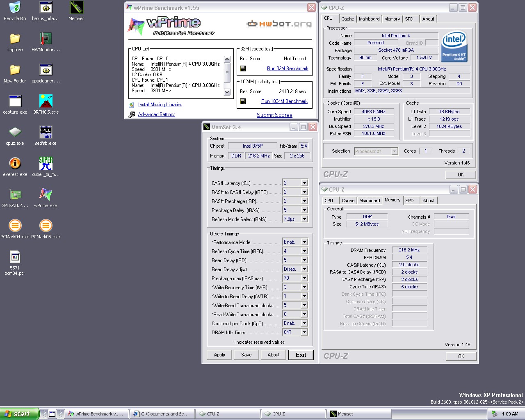Expand the Refresh Mode Select dropdown
525x420 pixels.
point(304,219)
